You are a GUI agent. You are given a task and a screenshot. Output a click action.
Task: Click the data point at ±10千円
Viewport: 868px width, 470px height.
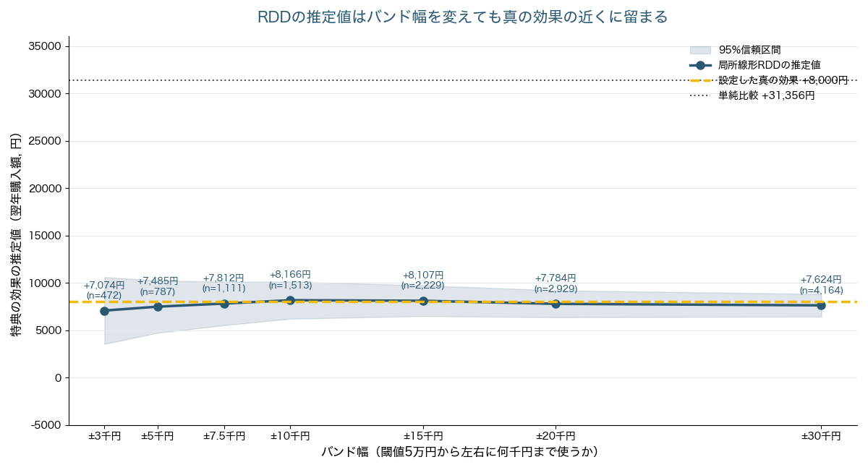tap(290, 300)
